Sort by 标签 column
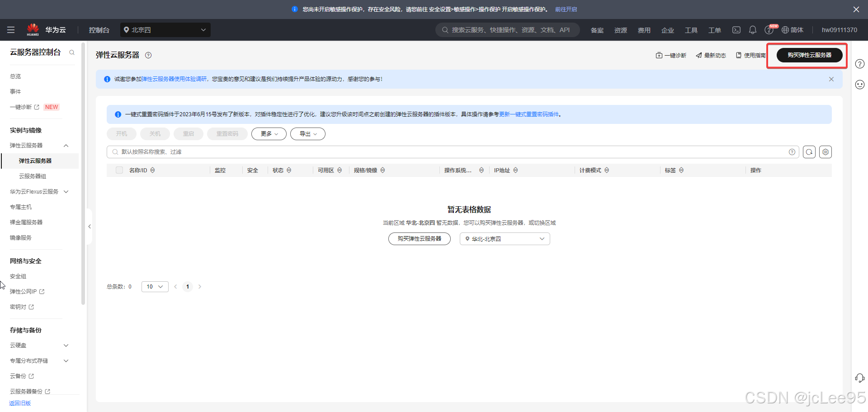Viewport: 868px width, 412px height. 681,170
